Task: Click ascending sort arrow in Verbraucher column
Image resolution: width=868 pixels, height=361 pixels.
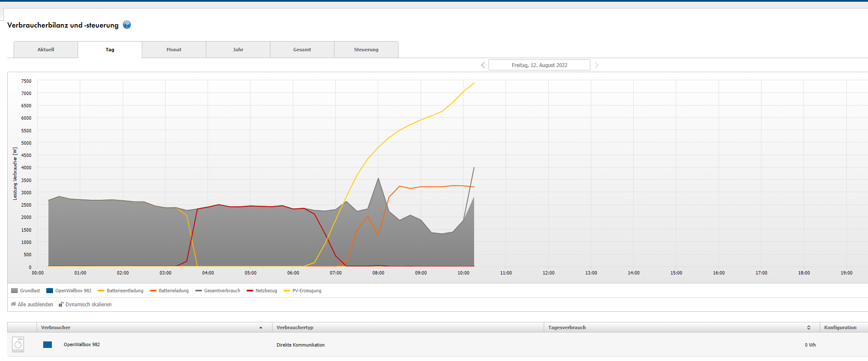Action: pos(261,327)
